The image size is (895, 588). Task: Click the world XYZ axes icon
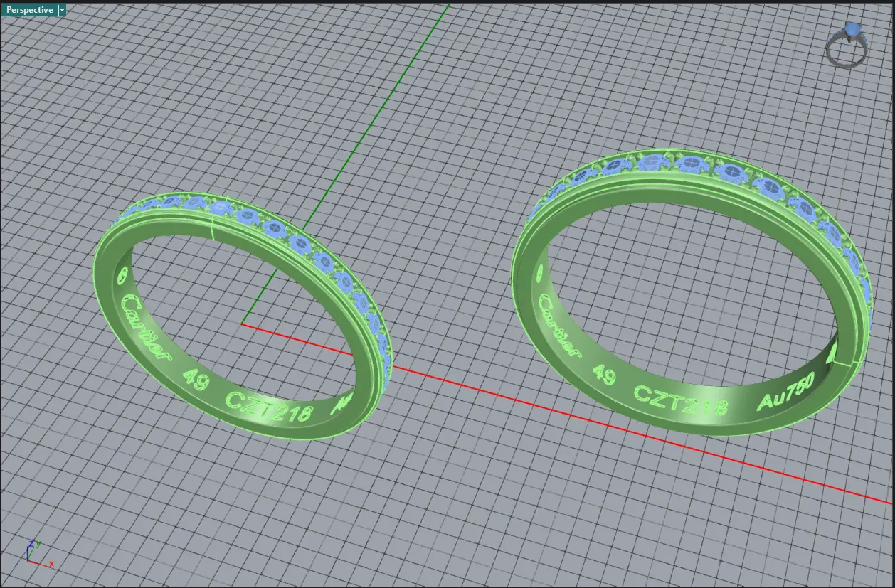34,553
